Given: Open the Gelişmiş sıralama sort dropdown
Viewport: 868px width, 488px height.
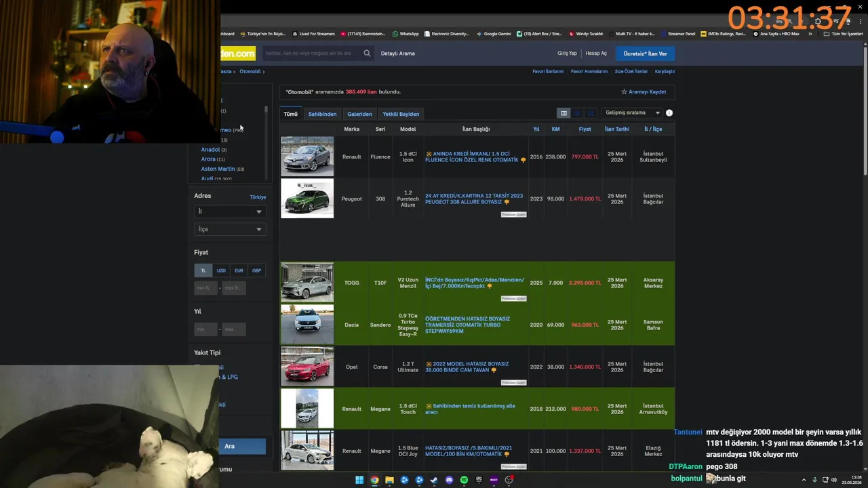Looking at the screenshot, I should tap(632, 113).
